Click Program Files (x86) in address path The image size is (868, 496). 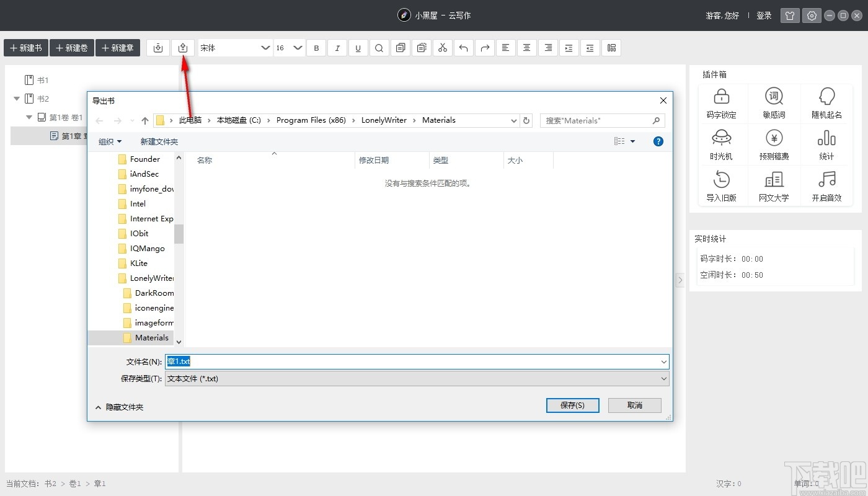pos(311,120)
